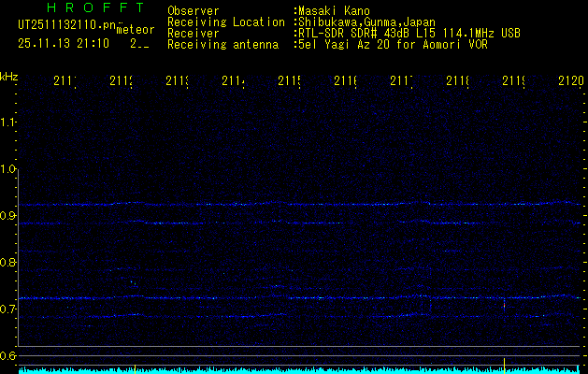Click the 1.1 kHz frequency axis label
The height and width of the screenshot is (374, 588).
tap(9, 122)
